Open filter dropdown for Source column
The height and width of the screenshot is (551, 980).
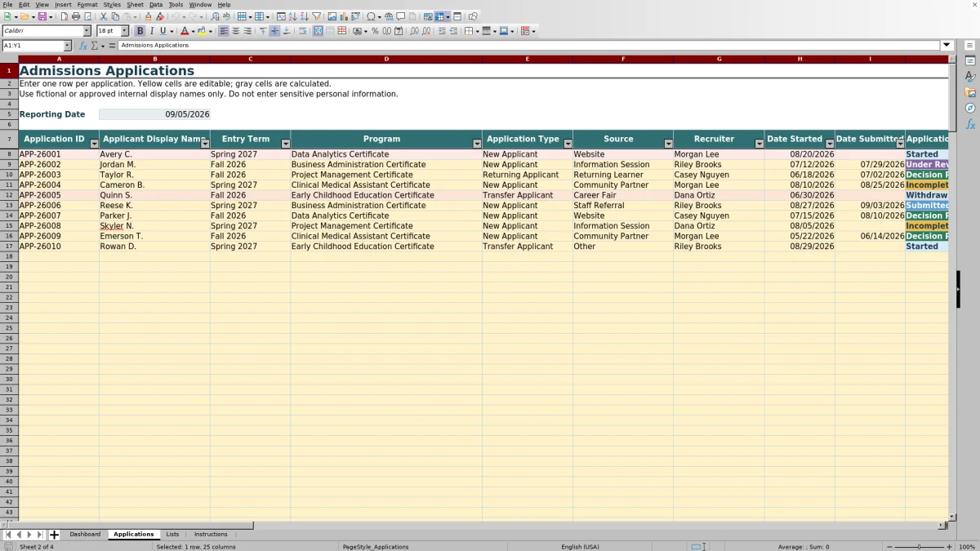click(668, 144)
